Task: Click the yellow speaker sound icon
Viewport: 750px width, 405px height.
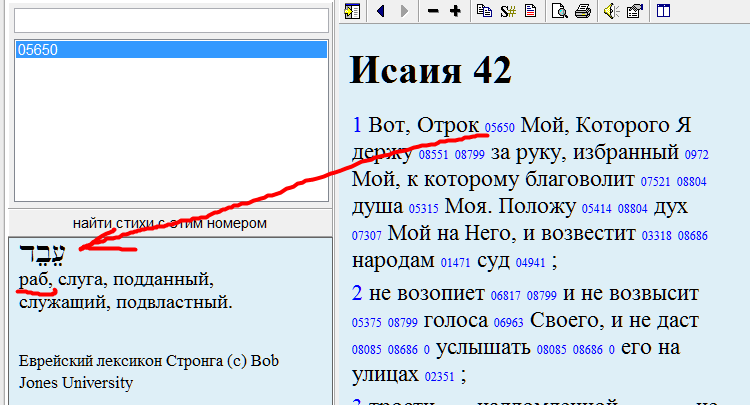Action: coord(611,11)
